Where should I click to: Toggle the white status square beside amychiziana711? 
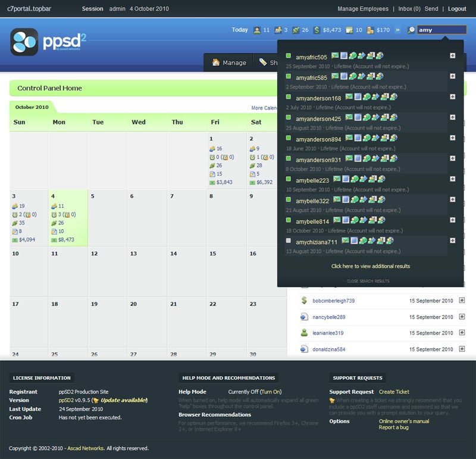coord(288,242)
